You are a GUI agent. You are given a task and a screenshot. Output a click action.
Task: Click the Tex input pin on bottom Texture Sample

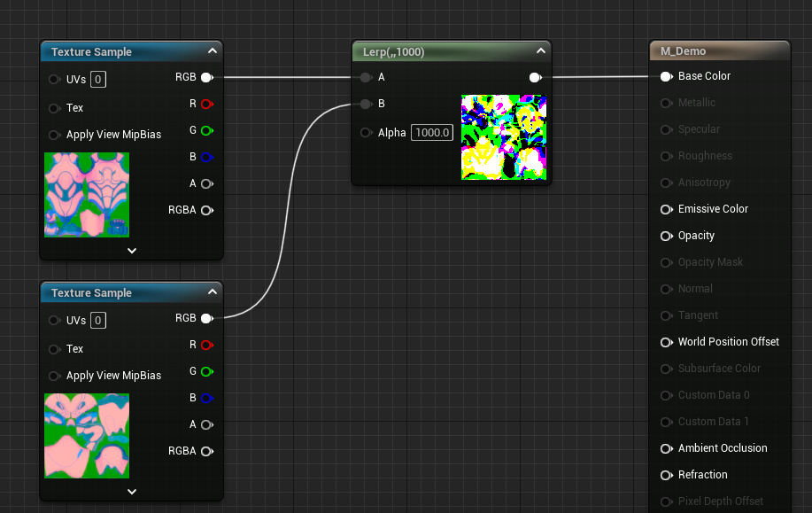(x=55, y=349)
